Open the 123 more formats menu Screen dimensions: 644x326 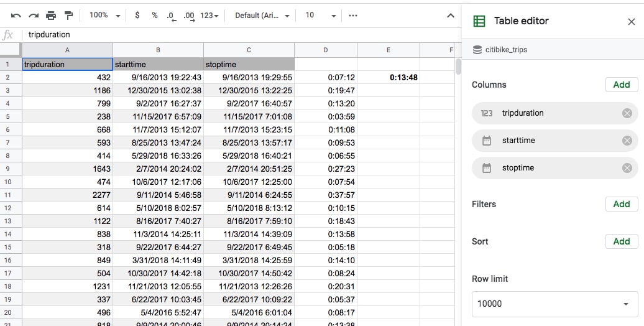209,15
